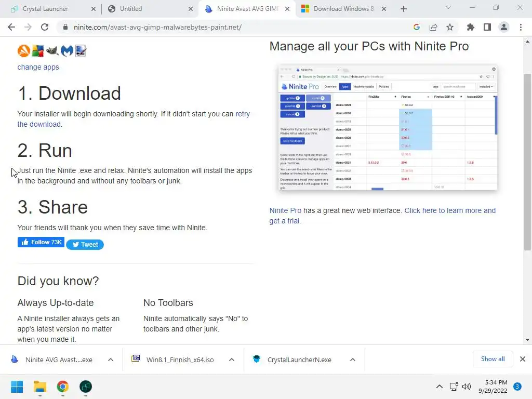532x399 pixels.
Task: Open the Windows Start menu
Action: 17,387
